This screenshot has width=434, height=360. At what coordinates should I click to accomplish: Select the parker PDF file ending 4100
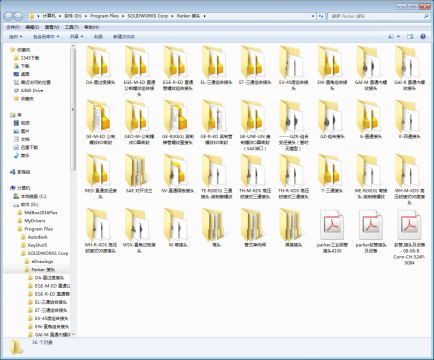click(x=331, y=231)
